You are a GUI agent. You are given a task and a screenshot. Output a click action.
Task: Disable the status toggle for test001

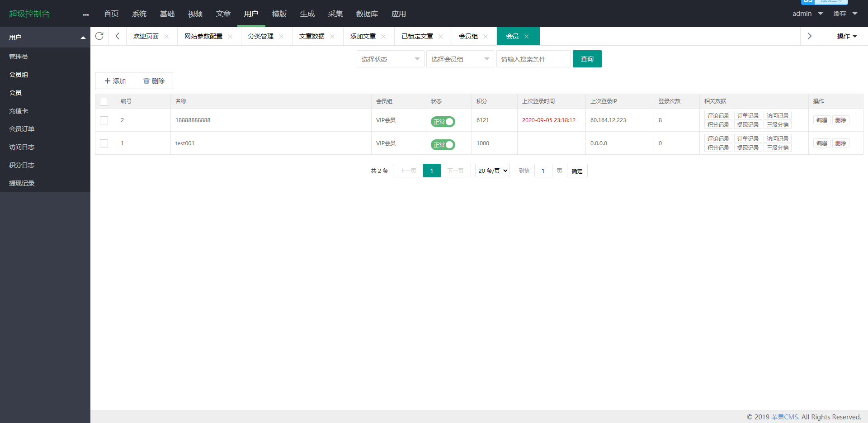point(443,145)
